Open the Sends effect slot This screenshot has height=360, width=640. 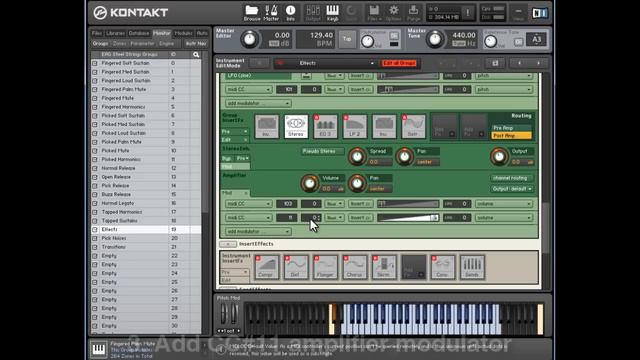[472, 267]
